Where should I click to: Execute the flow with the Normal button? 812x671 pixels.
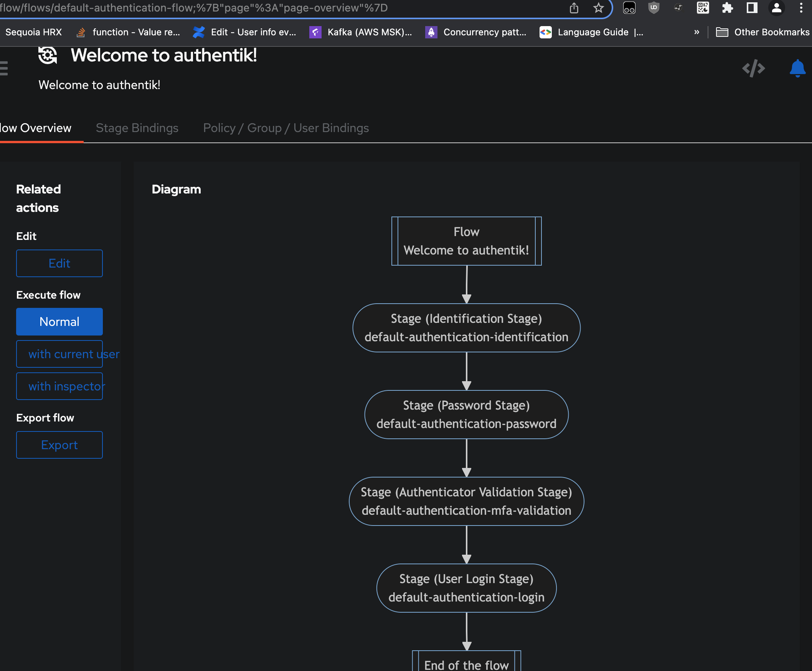[59, 321]
